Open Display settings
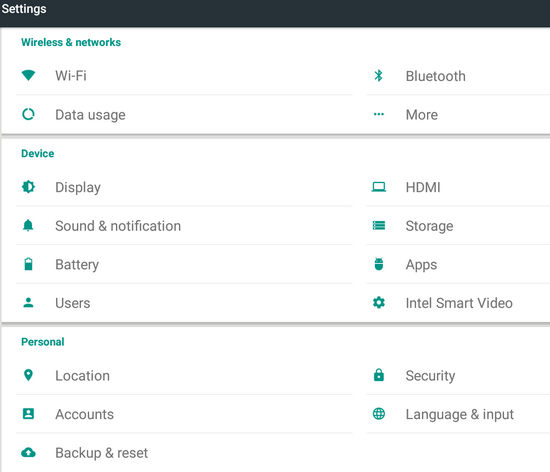The image size is (550, 472). point(184,187)
